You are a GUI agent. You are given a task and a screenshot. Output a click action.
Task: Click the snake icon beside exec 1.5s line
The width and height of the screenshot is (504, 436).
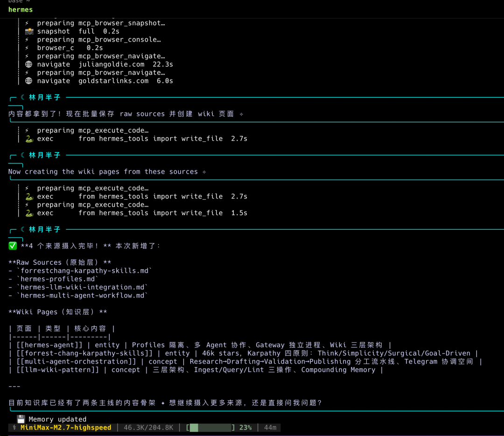[x=29, y=213]
